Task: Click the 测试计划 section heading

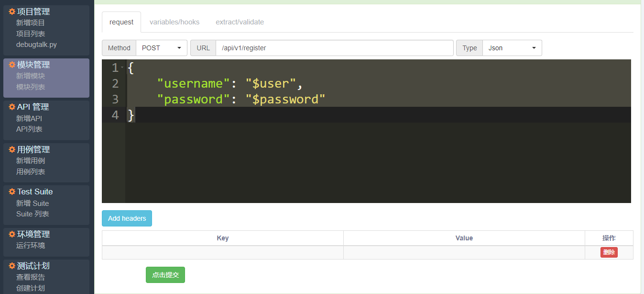Action: click(33, 266)
